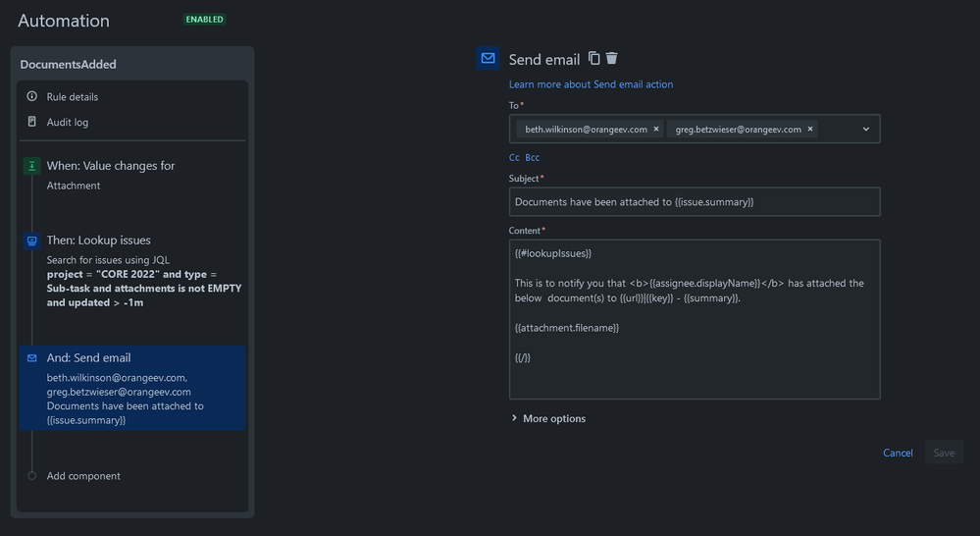Click Cancel to discard changes
This screenshot has height=536, width=980.
point(898,453)
